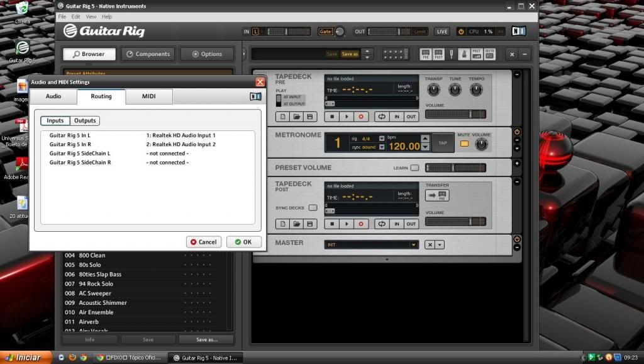
Task: Toggle loop in Tapedeck Post
Action: (x=382, y=224)
